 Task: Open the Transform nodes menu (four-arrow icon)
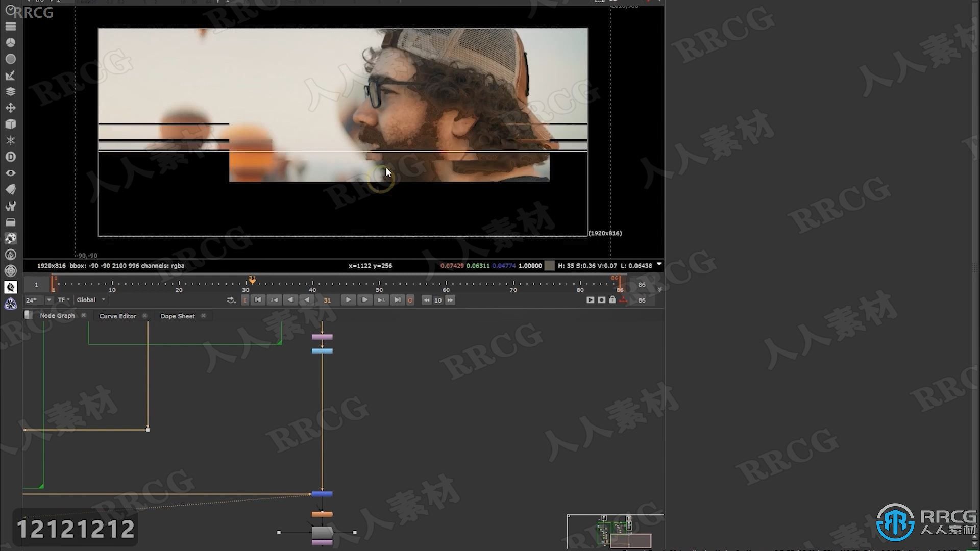[x=10, y=108]
